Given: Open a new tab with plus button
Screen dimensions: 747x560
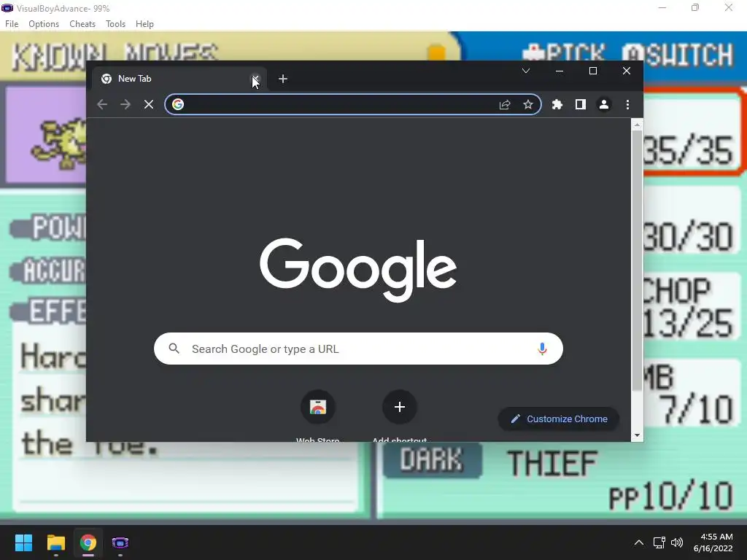Looking at the screenshot, I should click(283, 79).
